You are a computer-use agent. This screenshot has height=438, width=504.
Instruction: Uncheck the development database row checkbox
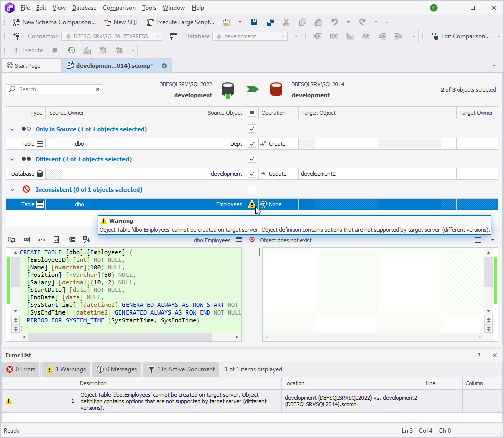[x=252, y=174]
